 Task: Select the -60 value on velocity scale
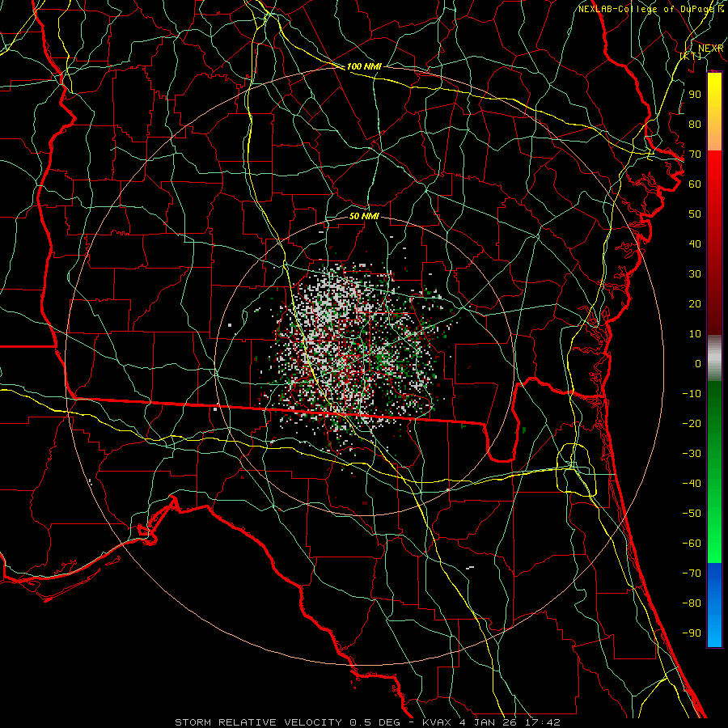(x=692, y=544)
